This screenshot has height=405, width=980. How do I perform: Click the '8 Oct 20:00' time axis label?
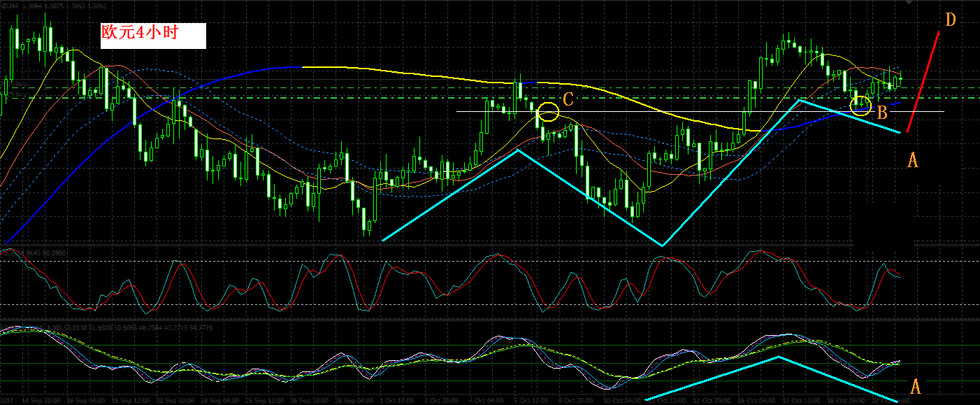(x=576, y=400)
